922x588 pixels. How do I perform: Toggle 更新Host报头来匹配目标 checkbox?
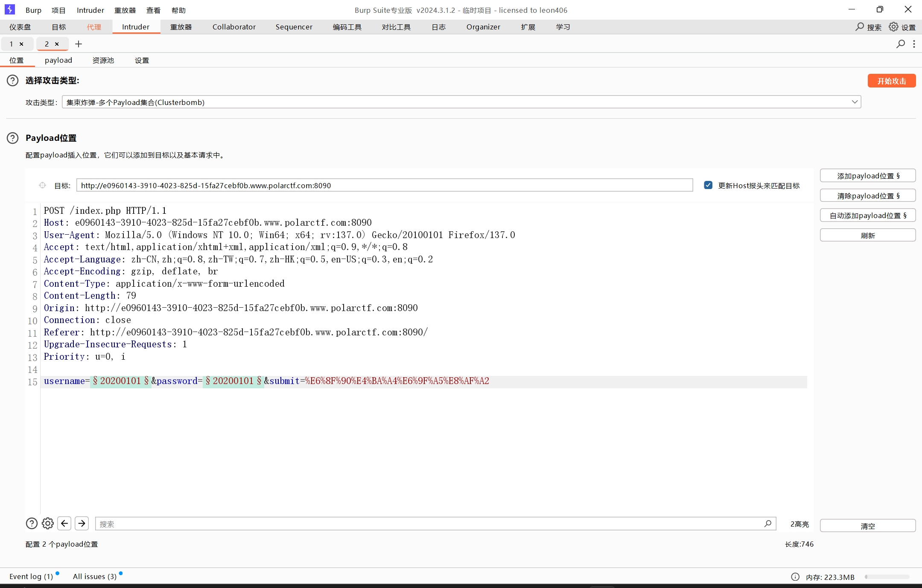[x=708, y=185]
